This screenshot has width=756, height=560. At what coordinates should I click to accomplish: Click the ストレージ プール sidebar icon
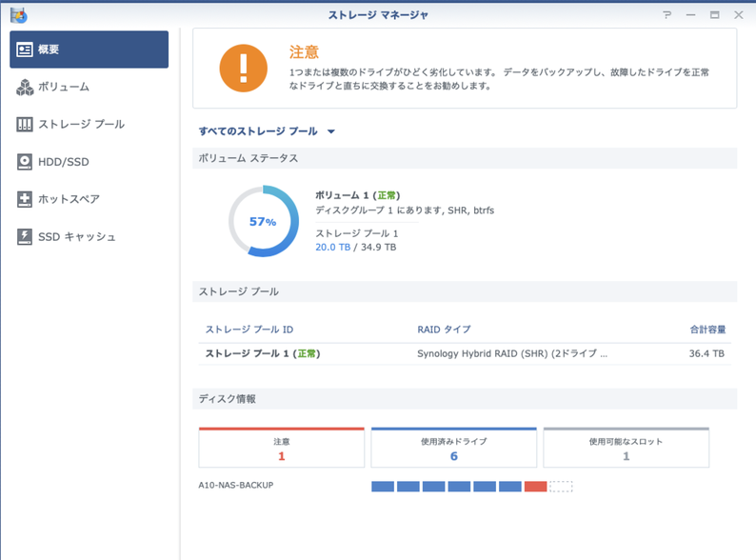(x=25, y=124)
